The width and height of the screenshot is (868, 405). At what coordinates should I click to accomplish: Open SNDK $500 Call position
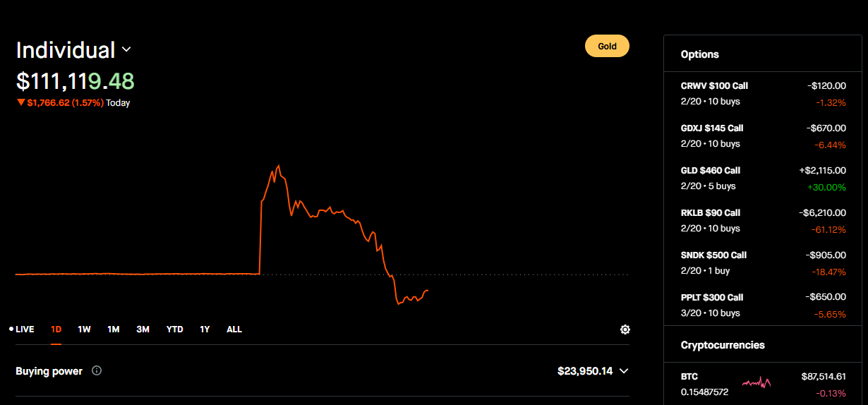click(x=763, y=262)
